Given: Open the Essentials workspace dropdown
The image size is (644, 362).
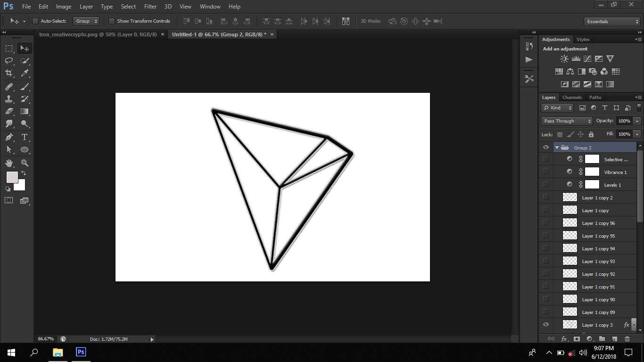Looking at the screenshot, I should click(611, 22).
